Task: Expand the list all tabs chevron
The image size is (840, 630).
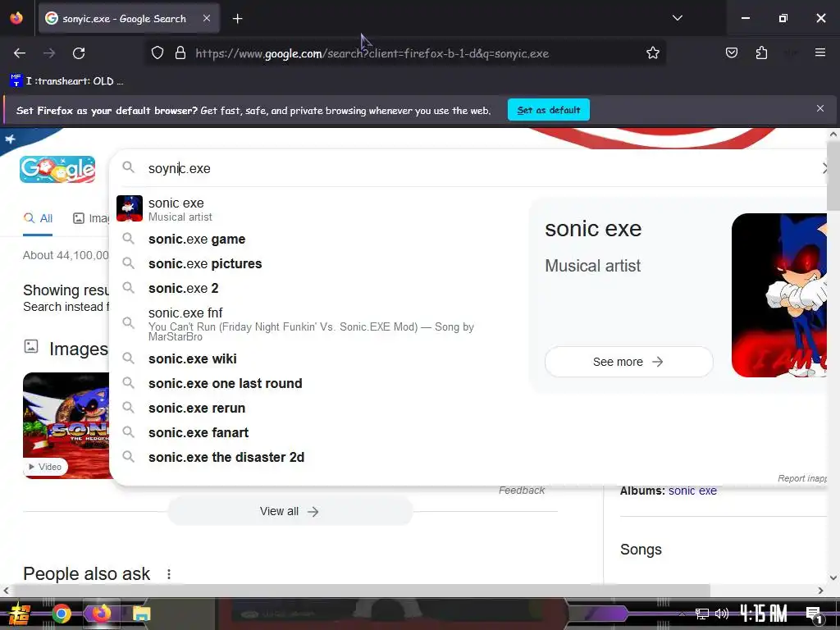Action: click(677, 18)
